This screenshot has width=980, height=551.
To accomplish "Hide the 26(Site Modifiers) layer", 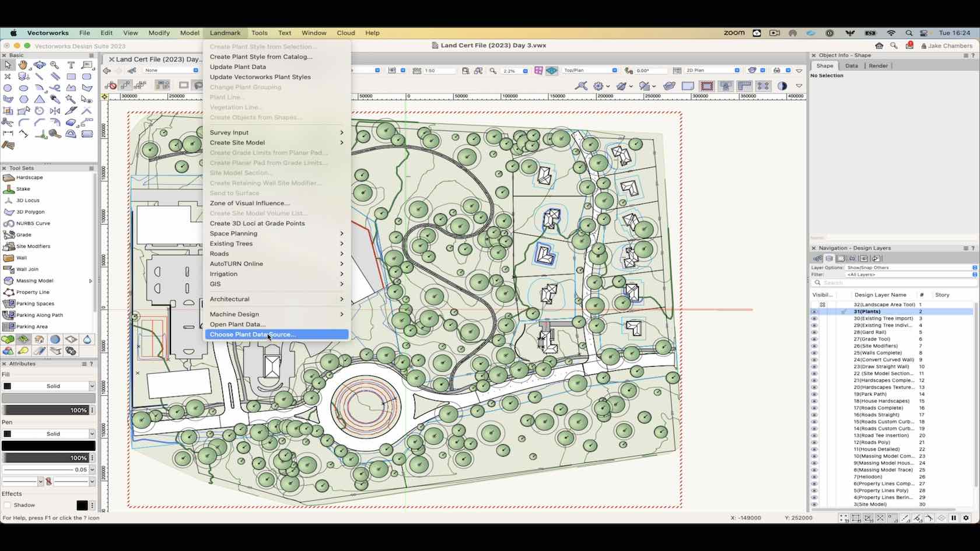I will pos(814,346).
